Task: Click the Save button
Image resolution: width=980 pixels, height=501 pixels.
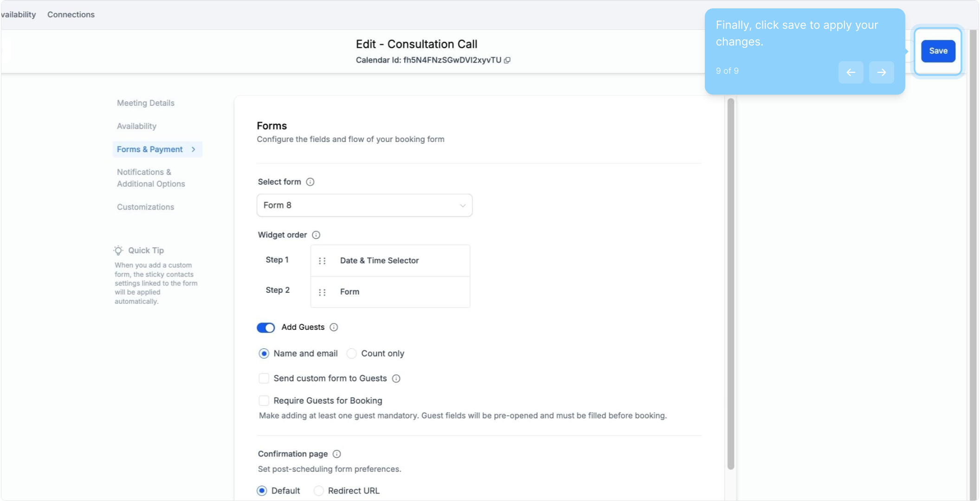Action: [938, 51]
